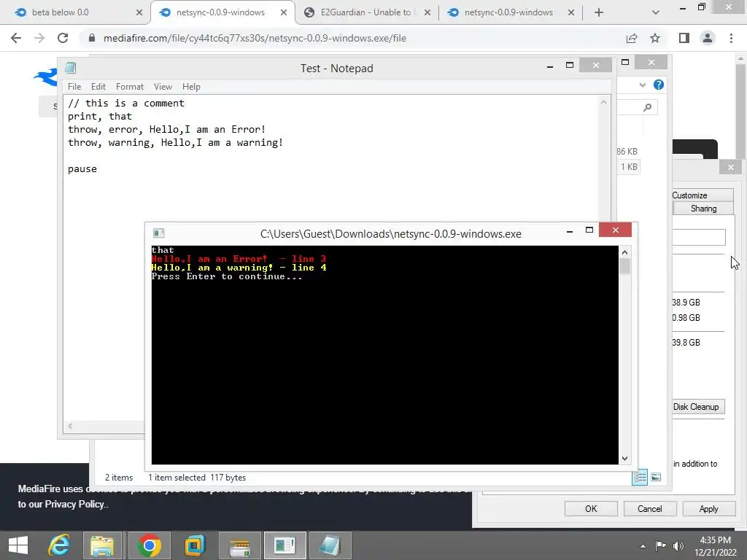Bookmark this page with the star

(x=655, y=38)
